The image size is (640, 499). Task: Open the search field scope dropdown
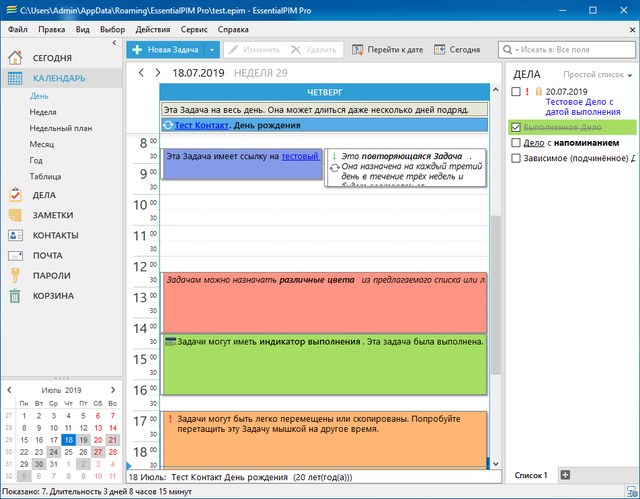510,49
